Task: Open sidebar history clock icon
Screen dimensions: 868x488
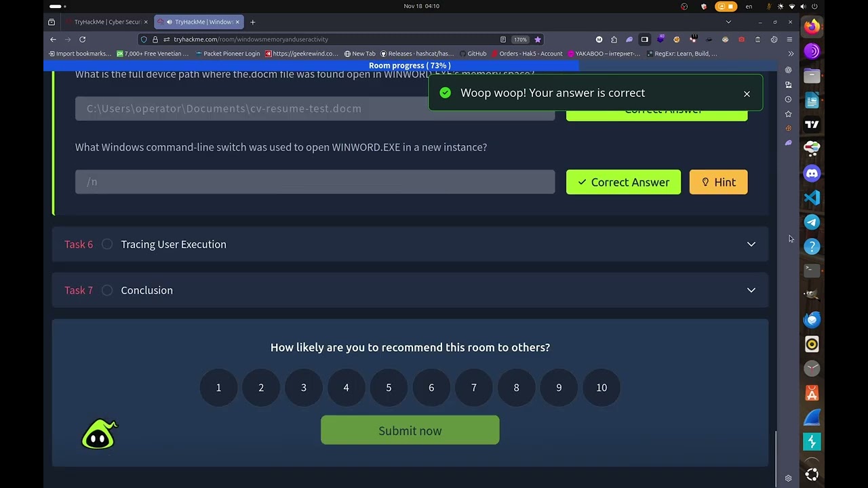Action: tap(788, 99)
